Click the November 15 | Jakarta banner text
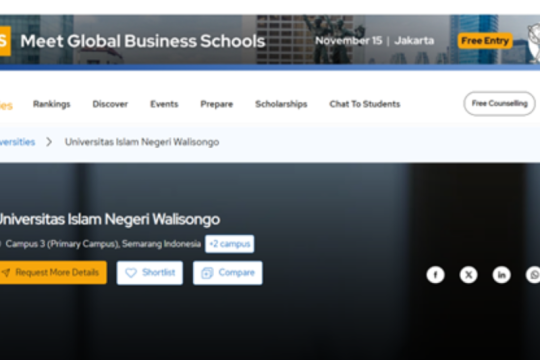Viewport: 540px width, 360px height. point(375,41)
